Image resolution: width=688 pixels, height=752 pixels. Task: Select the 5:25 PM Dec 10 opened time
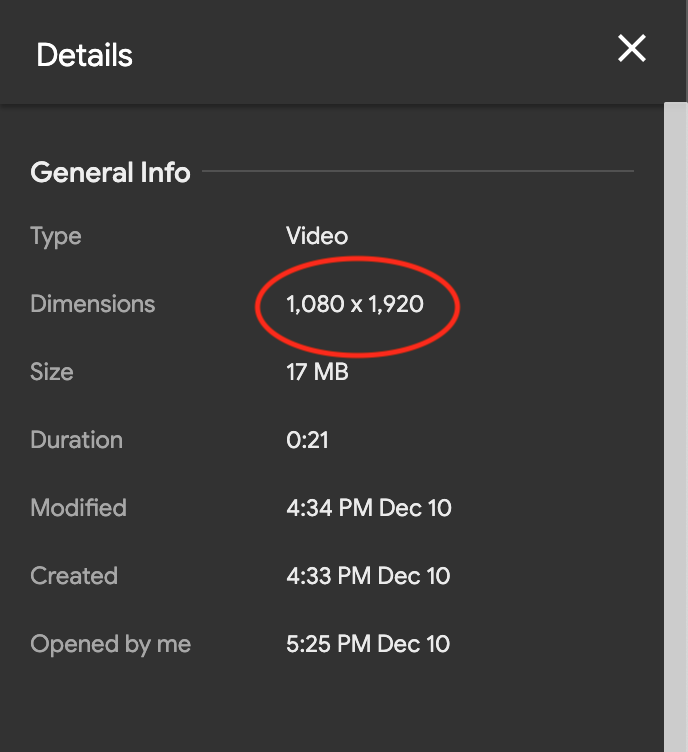click(368, 644)
